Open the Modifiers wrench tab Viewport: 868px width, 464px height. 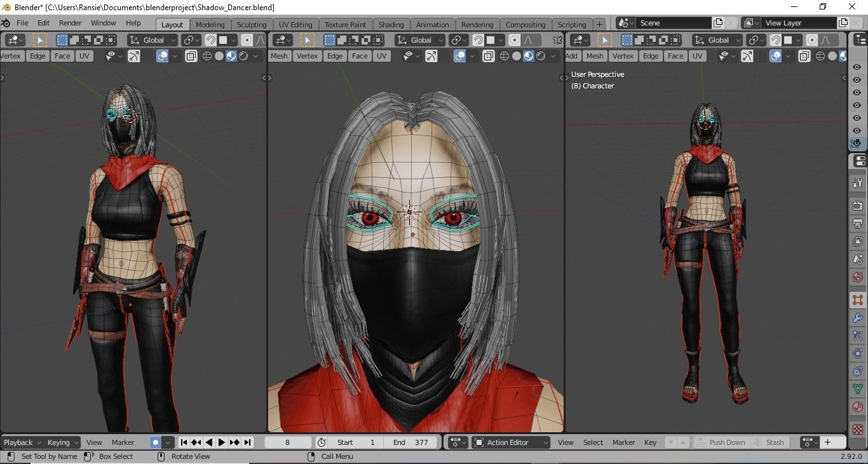point(857,318)
